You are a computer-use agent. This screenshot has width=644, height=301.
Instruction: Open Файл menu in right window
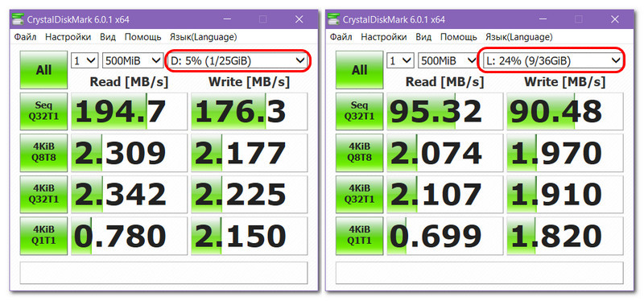click(341, 37)
